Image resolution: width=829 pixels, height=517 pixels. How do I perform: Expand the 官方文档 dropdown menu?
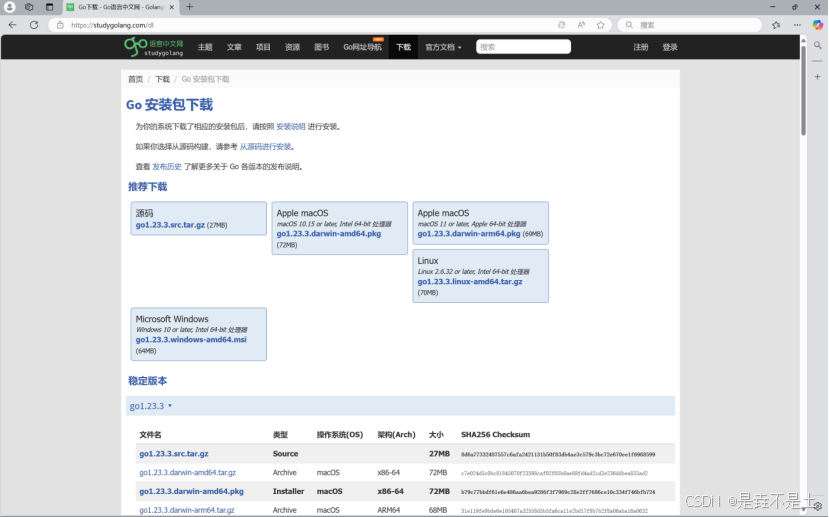[443, 47]
